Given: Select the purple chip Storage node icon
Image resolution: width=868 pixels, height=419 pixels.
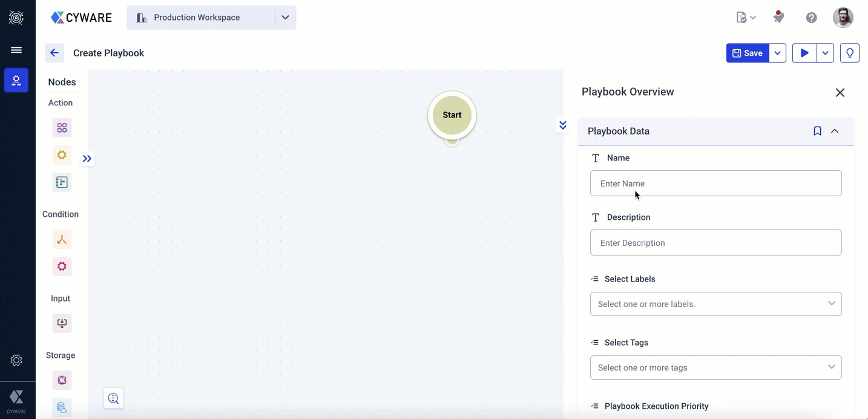Looking at the screenshot, I should point(62,380).
